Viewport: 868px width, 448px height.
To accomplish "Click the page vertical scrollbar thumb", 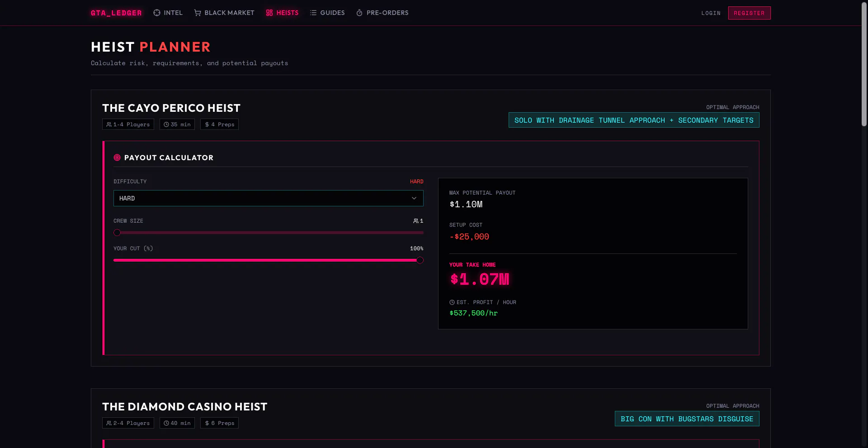I will click(864, 64).
